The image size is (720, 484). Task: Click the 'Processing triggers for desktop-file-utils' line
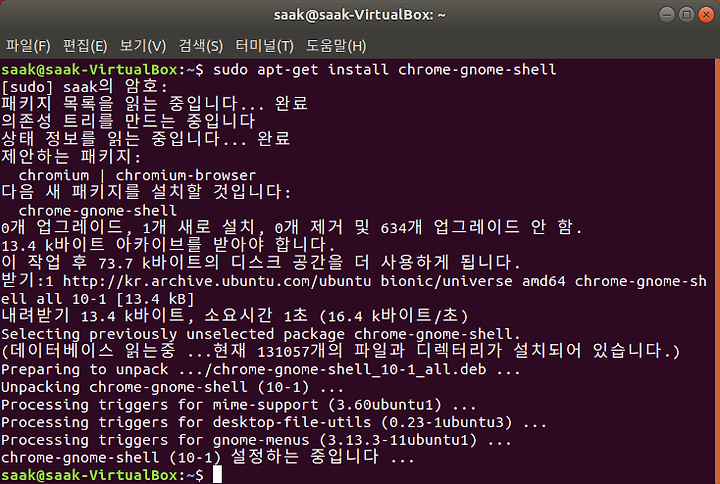pos(274,422)
